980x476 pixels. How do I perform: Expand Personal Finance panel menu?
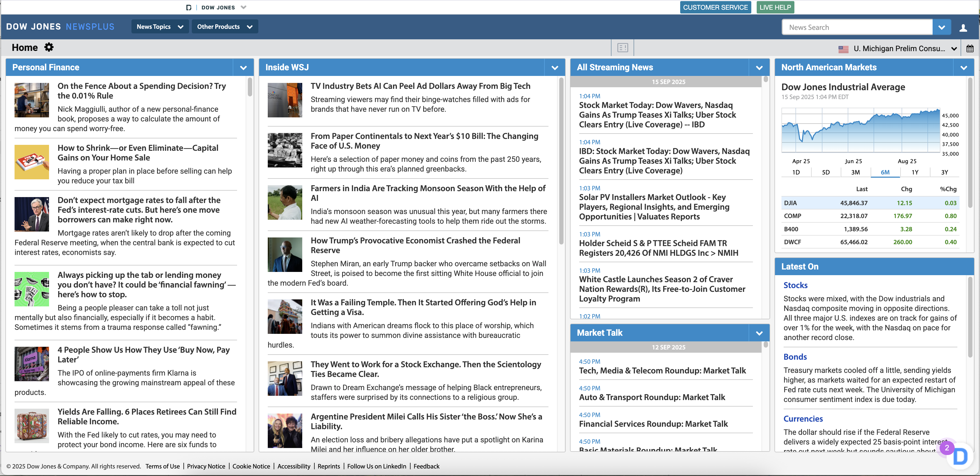(243, 68)
